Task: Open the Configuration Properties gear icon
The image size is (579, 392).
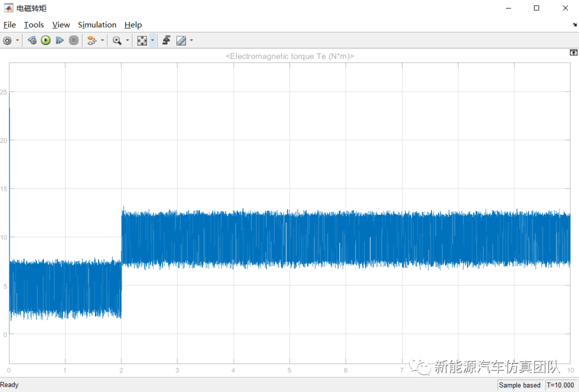Action: tap(8, 41)
